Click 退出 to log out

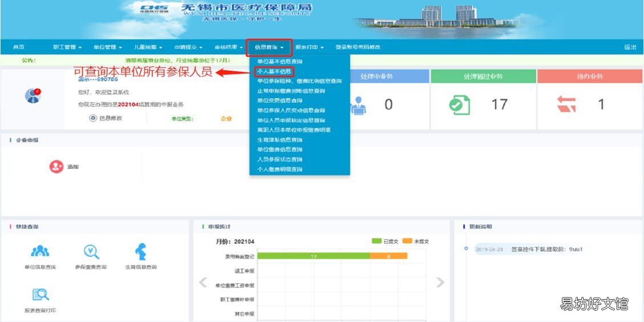pos(630,47)
